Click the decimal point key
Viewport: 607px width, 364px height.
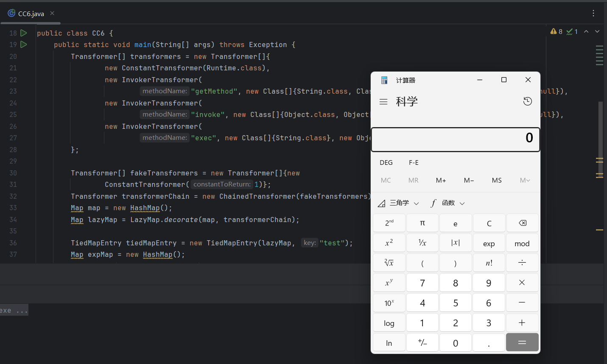click(489, 343)
